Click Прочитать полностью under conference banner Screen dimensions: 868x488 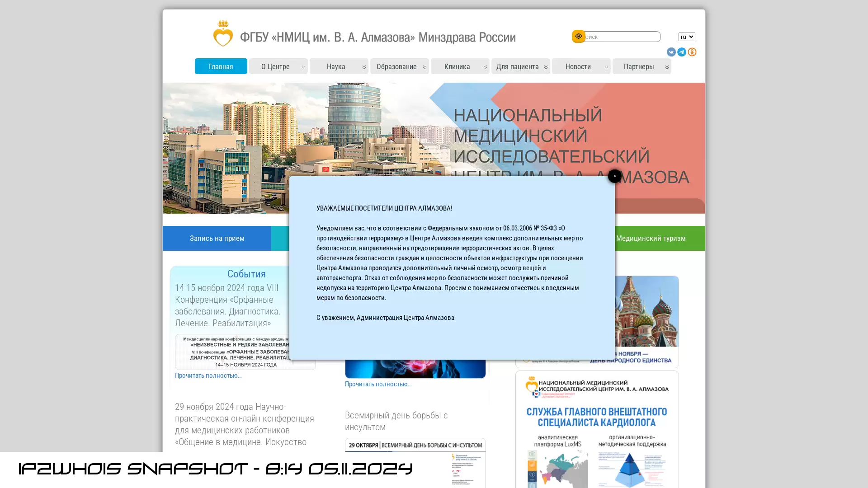(x=208, y=375)
